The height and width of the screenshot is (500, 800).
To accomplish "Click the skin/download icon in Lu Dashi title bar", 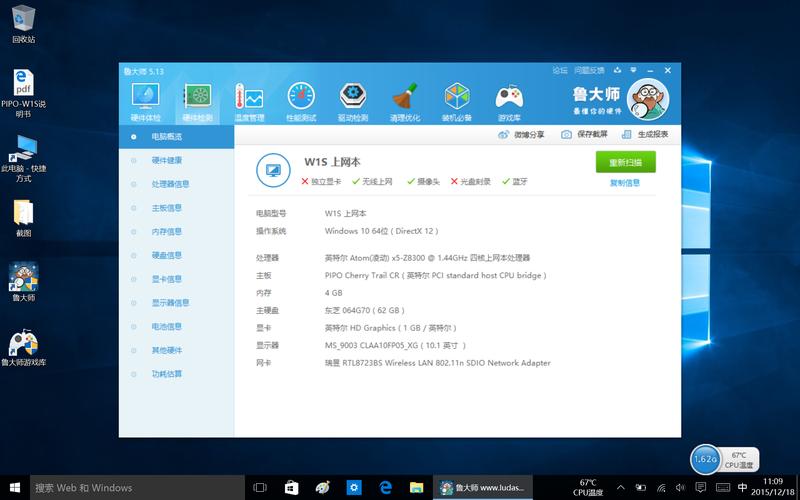I will click(x=618, y=70).
